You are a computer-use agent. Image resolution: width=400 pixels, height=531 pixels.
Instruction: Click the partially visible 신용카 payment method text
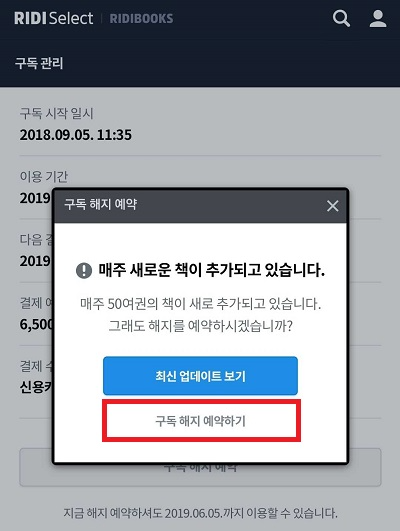point(36,387)
